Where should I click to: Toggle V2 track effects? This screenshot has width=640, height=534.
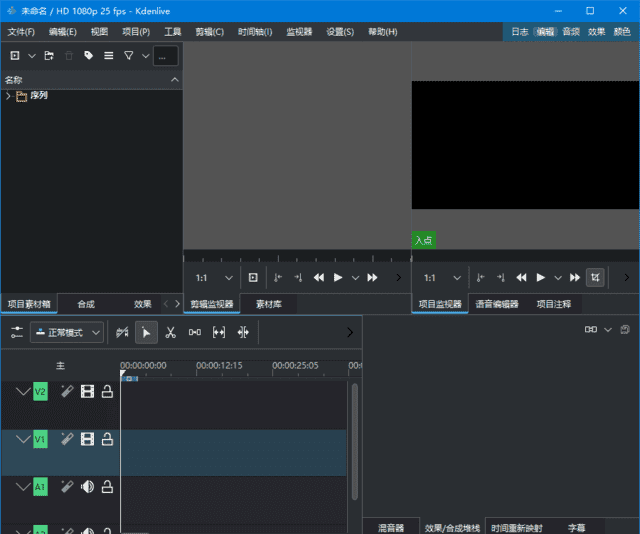pyautogui.click(x=67, y=392)
